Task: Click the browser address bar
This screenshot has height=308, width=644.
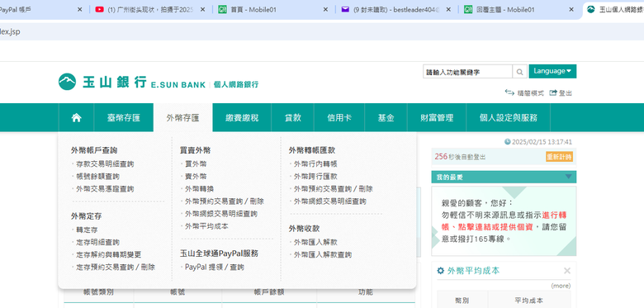Action: pyautogui.click(x=322, y=31)
